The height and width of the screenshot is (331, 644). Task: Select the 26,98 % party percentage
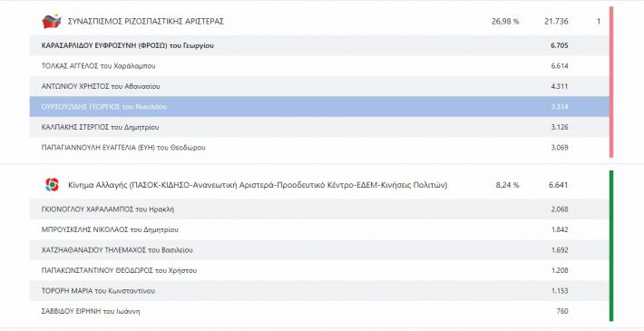point(505,22)
